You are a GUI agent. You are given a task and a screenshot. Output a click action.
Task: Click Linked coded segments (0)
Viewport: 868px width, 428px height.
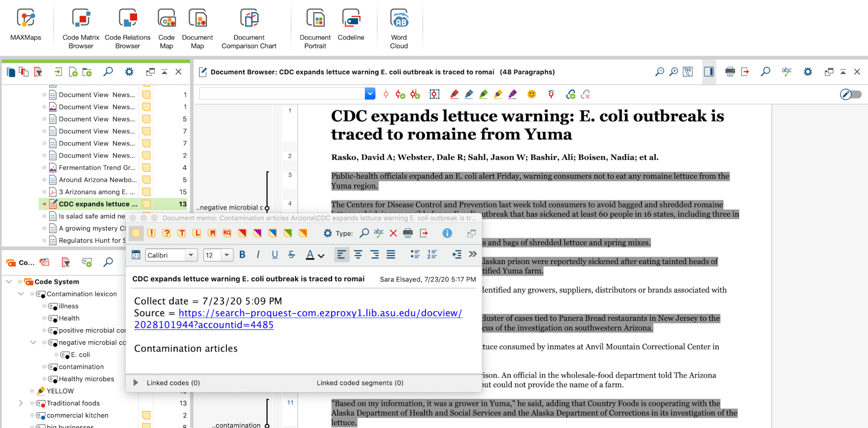(360, 383)
